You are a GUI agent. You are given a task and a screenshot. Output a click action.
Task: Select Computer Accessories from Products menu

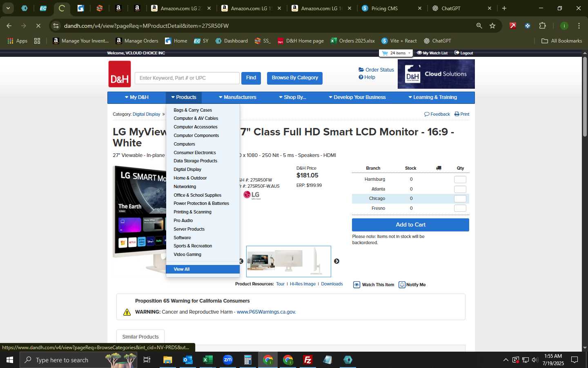(196, 127)
